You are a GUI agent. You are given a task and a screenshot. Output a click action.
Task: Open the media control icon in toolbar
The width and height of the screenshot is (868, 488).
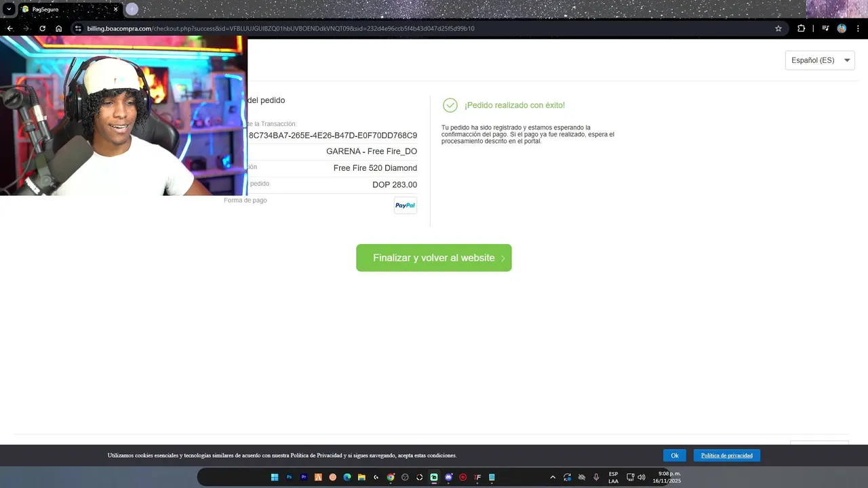click(825, 28)
